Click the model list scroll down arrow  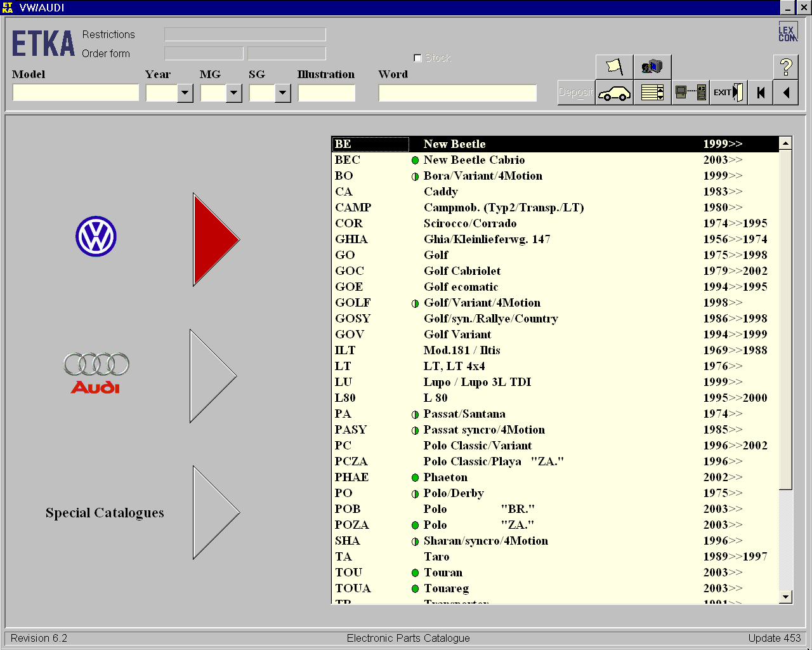(x=785, y=597)
